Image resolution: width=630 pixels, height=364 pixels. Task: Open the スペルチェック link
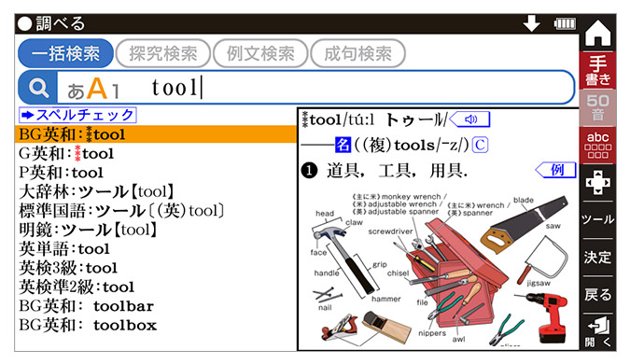tap(77, 116)
